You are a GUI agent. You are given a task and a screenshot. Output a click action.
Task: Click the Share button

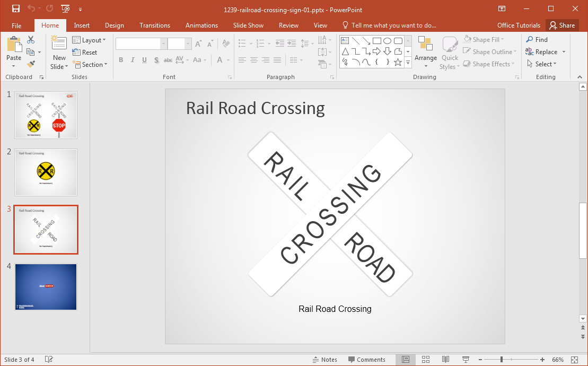[562, 25]
